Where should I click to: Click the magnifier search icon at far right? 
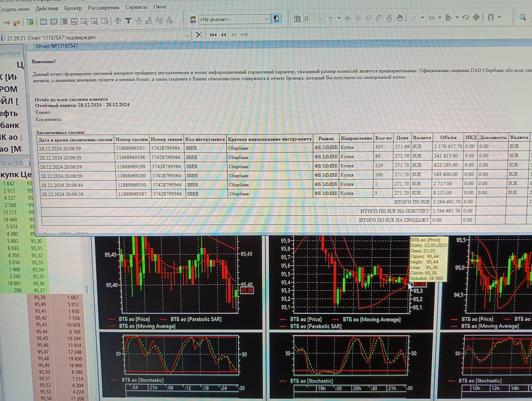coord(522,17)
